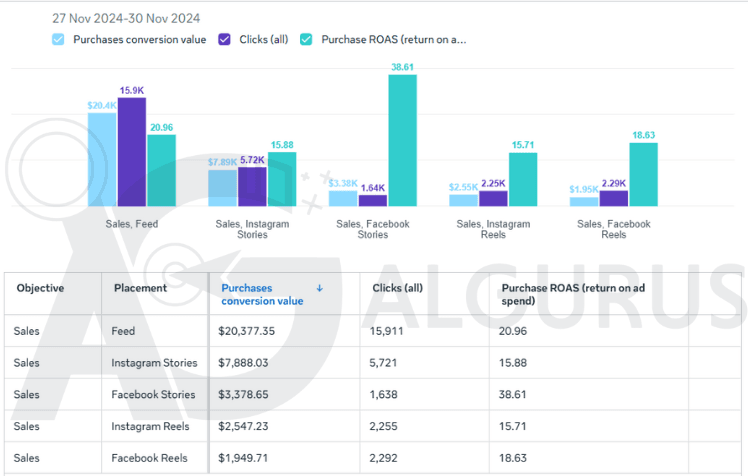
Task: Click the 38.61 ROAS bar for Facebook Stories
Action: point(402,140)
